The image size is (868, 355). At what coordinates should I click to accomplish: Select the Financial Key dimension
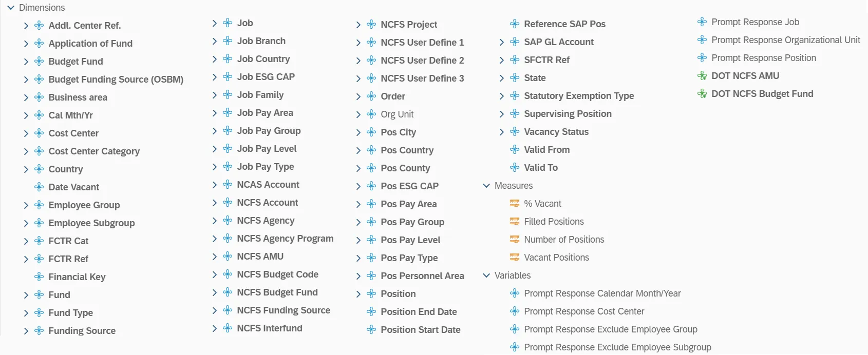click(77, 277)
